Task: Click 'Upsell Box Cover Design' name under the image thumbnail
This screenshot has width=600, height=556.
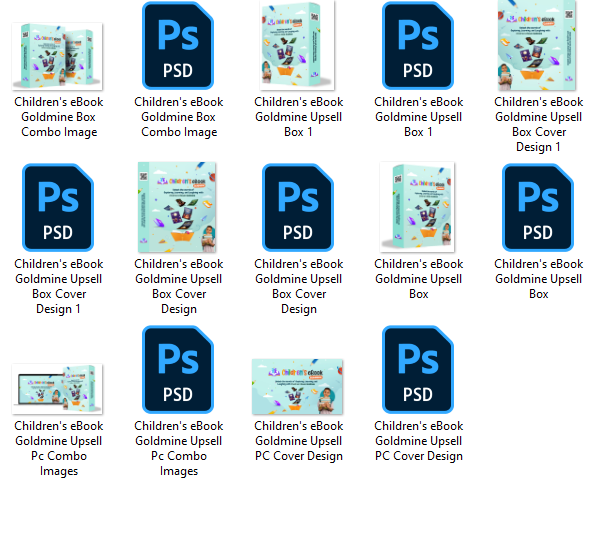Action: pos(179,286)
